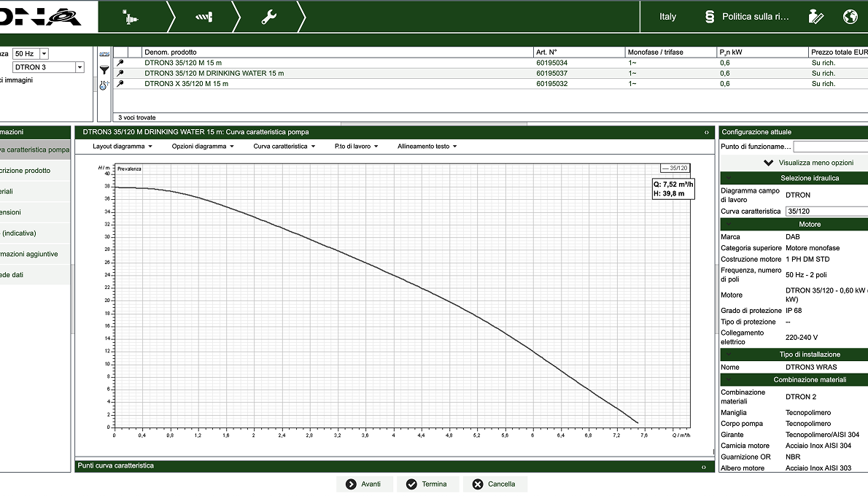Click the Termina button
The height and width of the screenshot is (496, 868).
(427, 484)
